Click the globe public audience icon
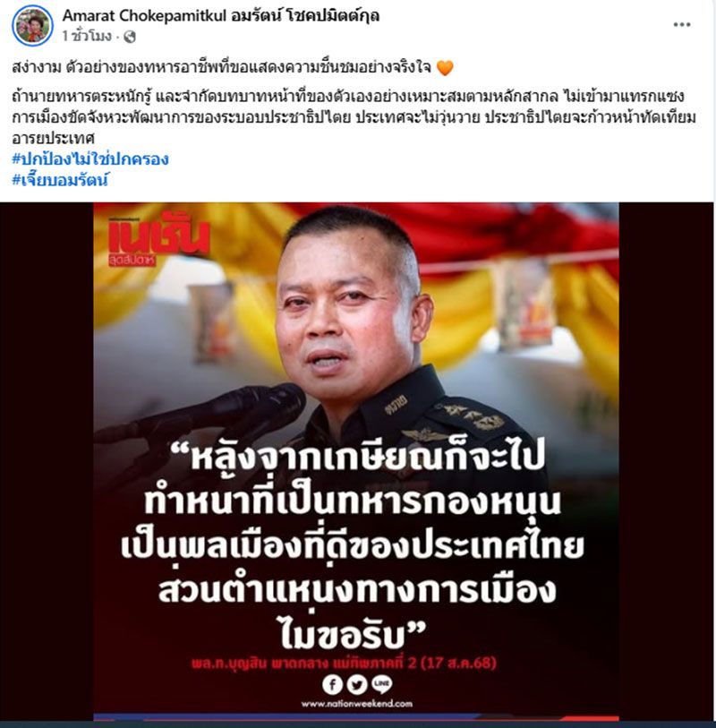716x728 pixels. click(130, 36)
